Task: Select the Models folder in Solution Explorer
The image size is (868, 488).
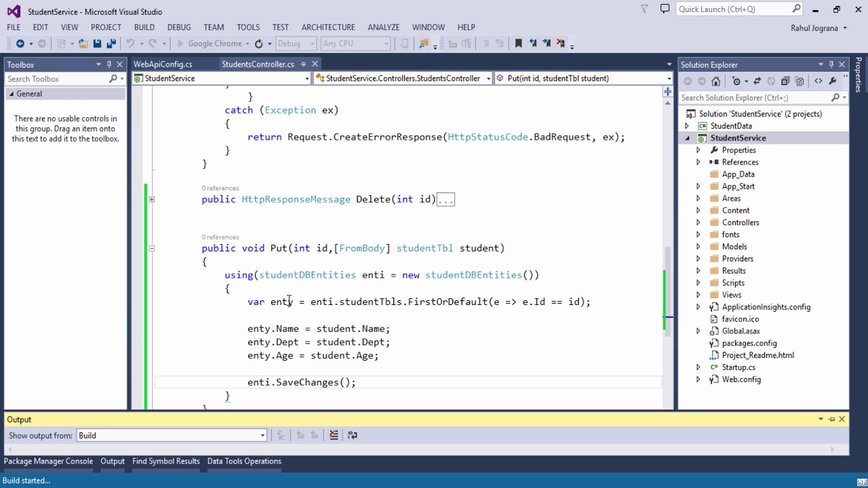Action: pyautogui.click(x=734, y=247)
